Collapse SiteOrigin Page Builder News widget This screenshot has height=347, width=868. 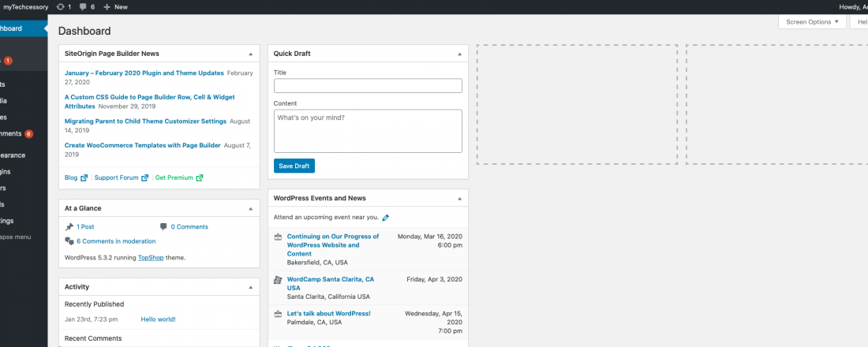(251, 54)
